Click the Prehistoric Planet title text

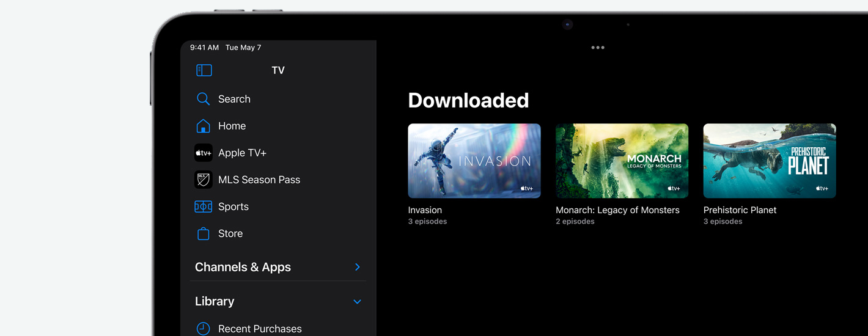tap(740, 210)
